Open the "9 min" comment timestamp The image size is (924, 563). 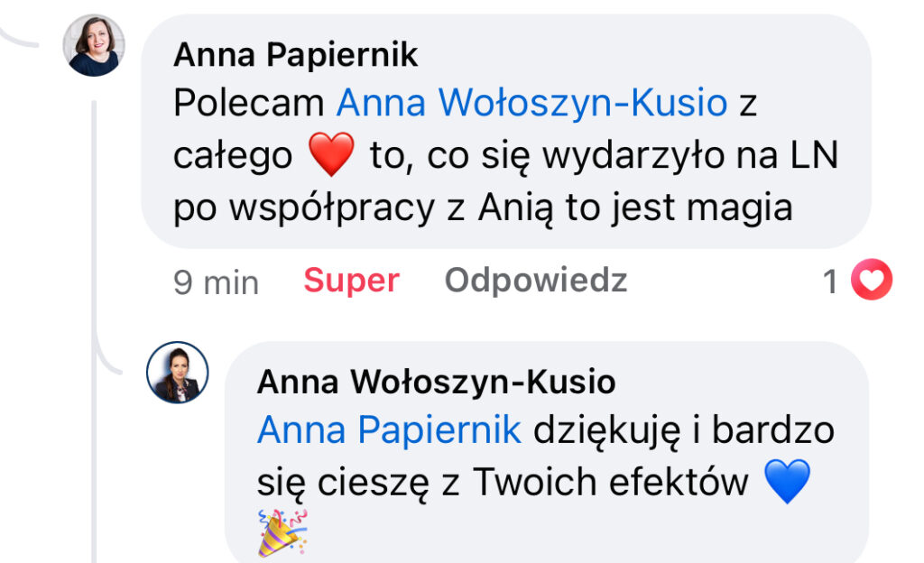click(x=217, y=282)
